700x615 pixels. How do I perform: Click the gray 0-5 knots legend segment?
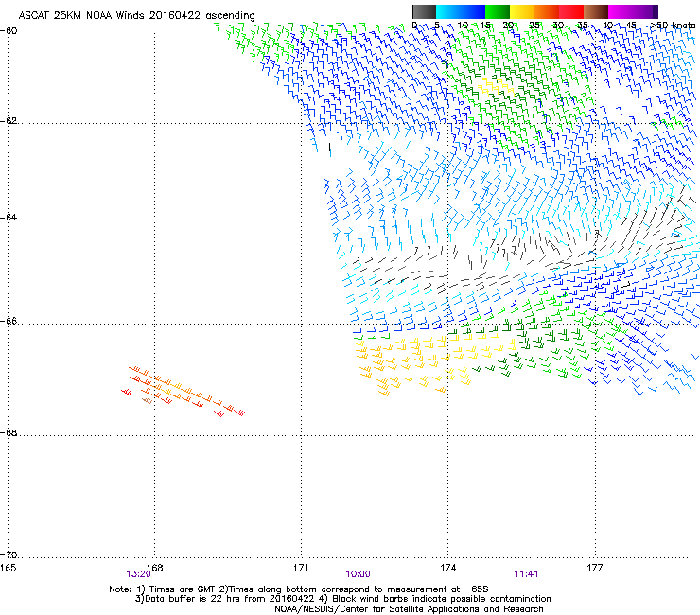point(424,11)
